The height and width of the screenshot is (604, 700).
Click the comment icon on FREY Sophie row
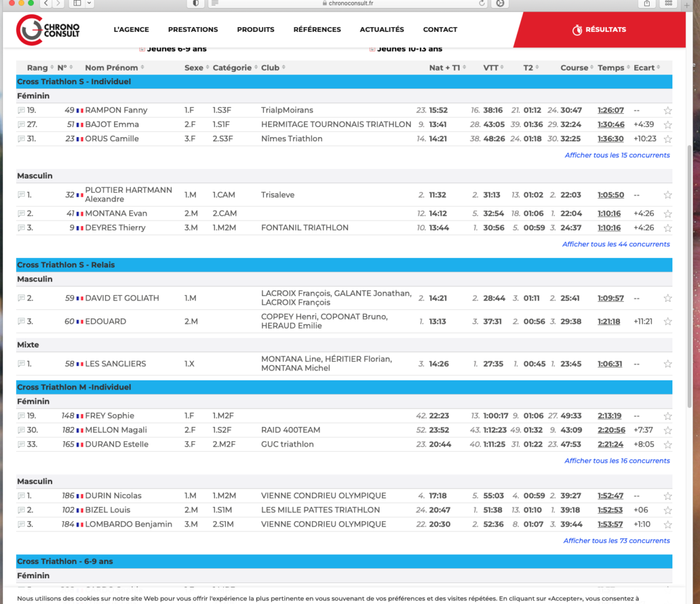point(21,416)
